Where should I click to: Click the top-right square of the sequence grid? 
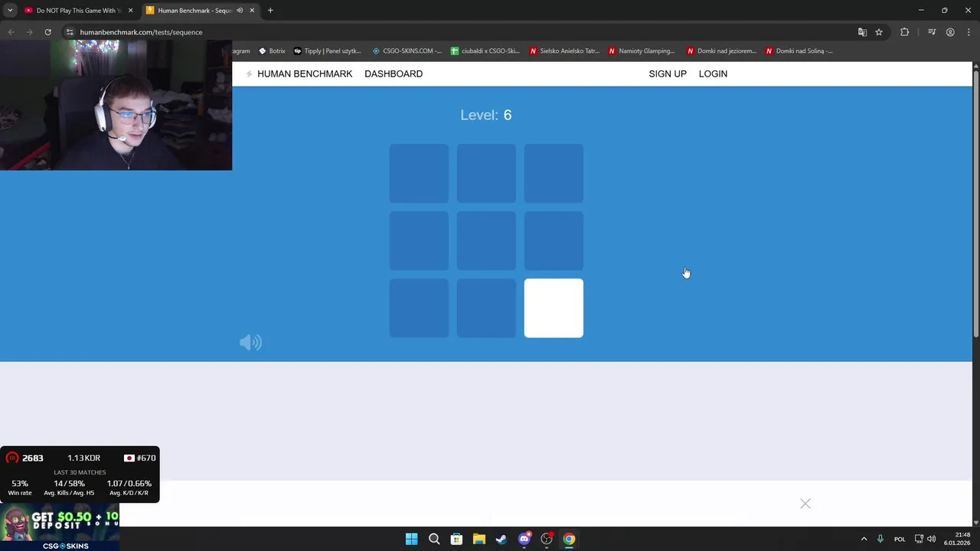coord(554,173)
